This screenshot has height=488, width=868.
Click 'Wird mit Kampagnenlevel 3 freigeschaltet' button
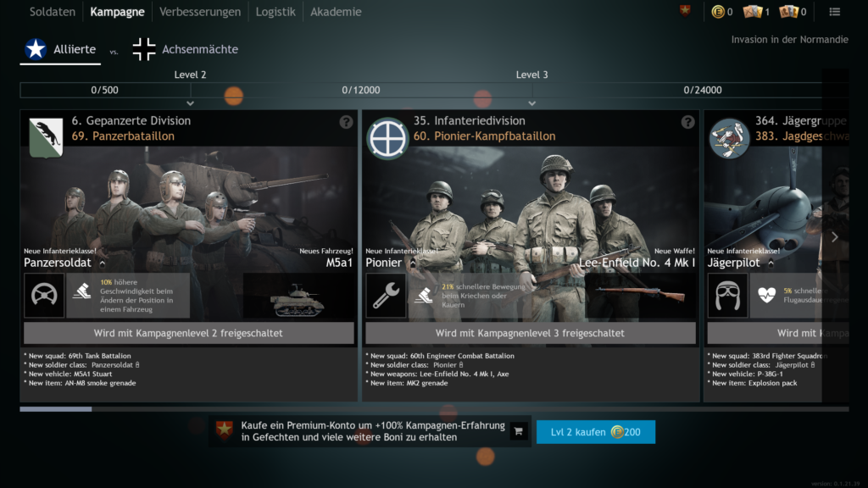tap(531, 333)
